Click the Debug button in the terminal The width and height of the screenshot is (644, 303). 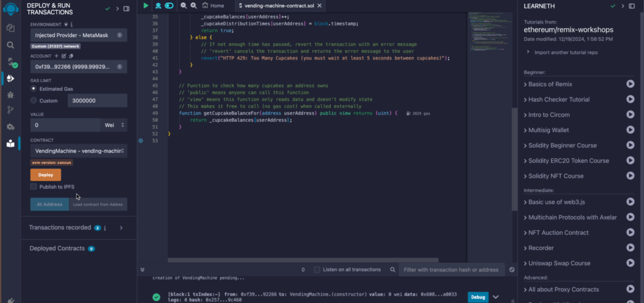(477, 297)
